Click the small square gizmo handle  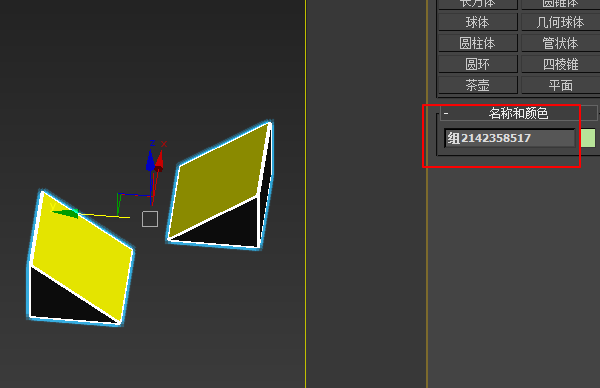pos(150,219)
